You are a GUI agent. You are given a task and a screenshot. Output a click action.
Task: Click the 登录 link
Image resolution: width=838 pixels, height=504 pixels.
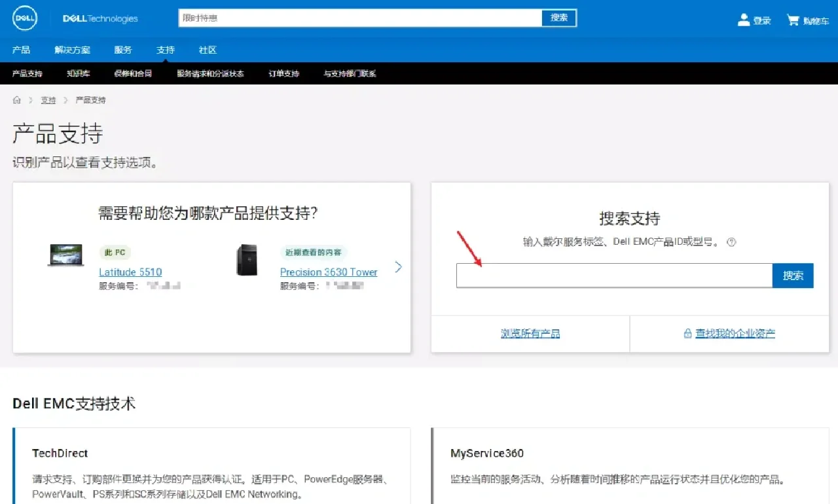pyautogui.click(x=762, y=21)
